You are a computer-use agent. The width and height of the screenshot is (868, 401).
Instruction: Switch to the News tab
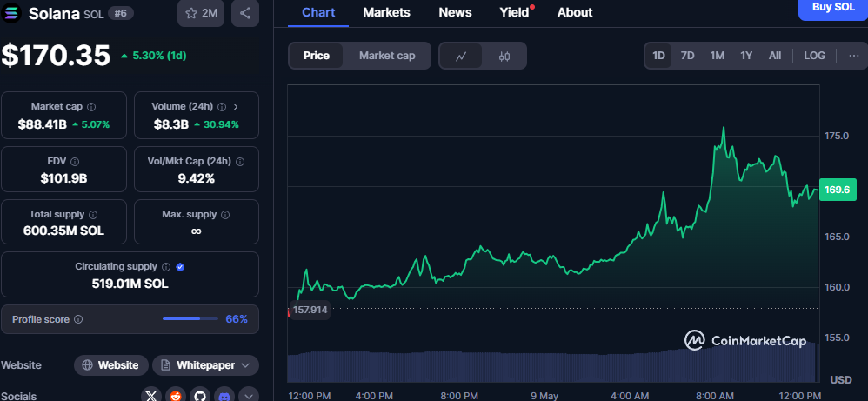[455, 12]
